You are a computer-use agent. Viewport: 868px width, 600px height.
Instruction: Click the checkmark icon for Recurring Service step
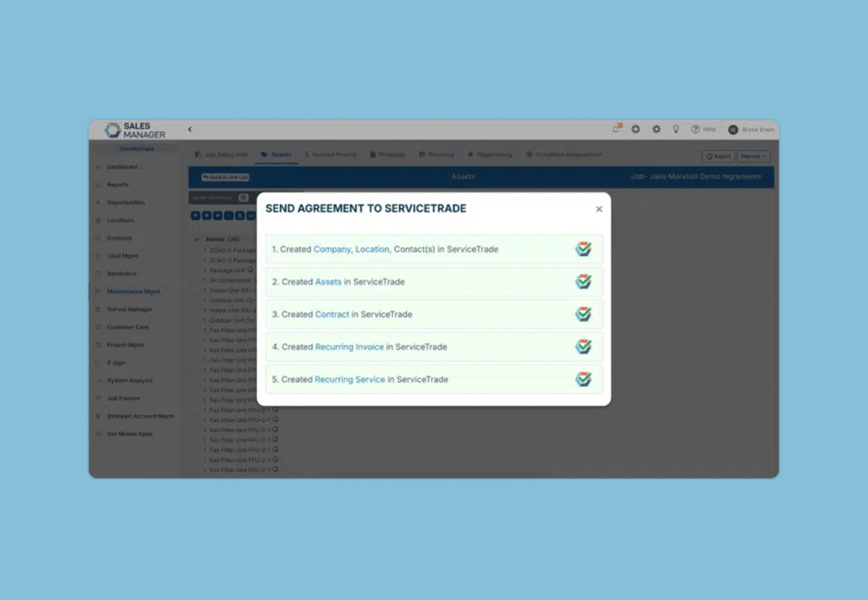[583, 379]
